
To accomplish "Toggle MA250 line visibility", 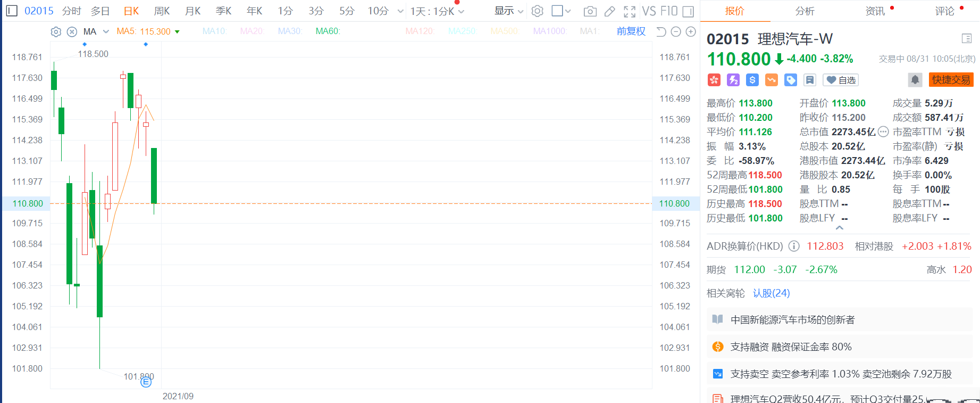I will click(x=462, y=31).
